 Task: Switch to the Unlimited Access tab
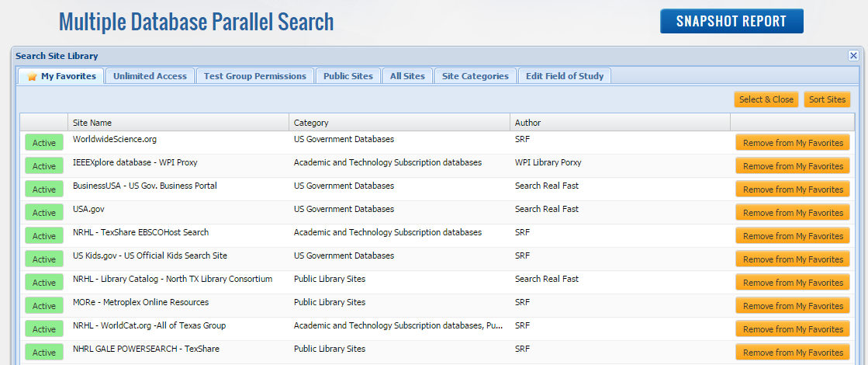[x=150, y=76]
